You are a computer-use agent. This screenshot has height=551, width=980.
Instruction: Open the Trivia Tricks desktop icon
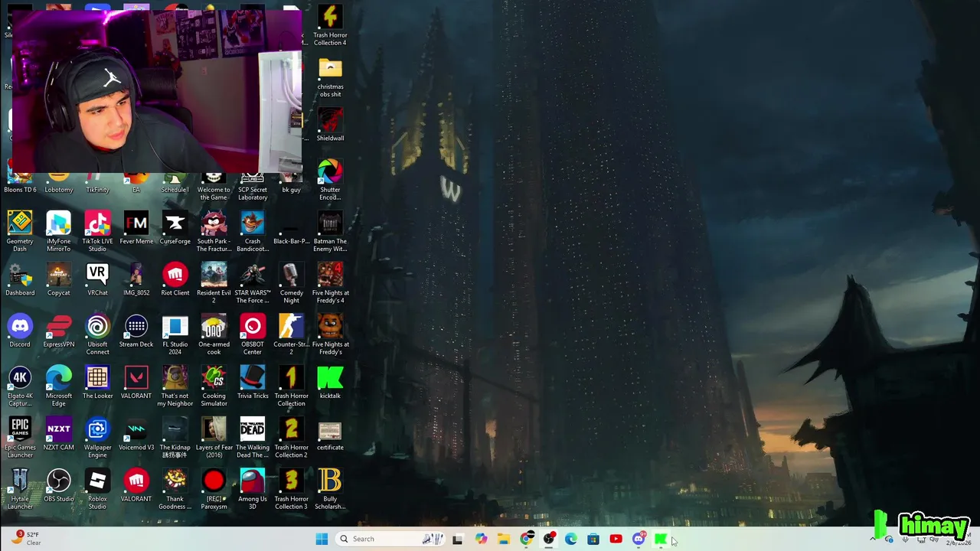pyautogui.click(x=253, y=383)
